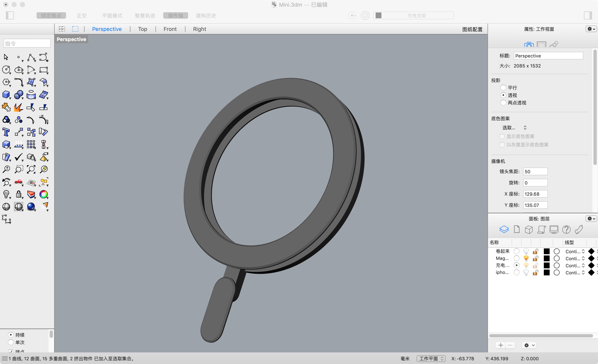The height and width of the screenshot is (364, 598).
Task: Switch to the Top viewport tab
Action: coord(142,29)
